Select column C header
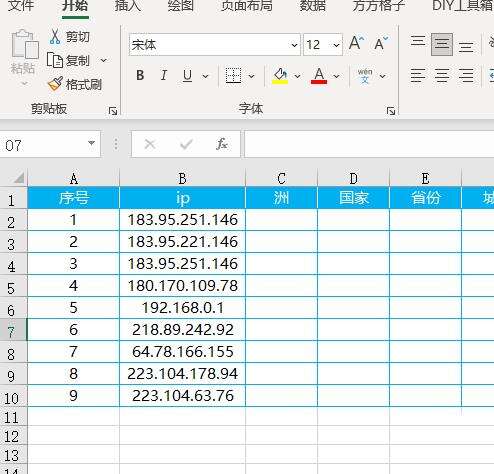 (281, 178)
